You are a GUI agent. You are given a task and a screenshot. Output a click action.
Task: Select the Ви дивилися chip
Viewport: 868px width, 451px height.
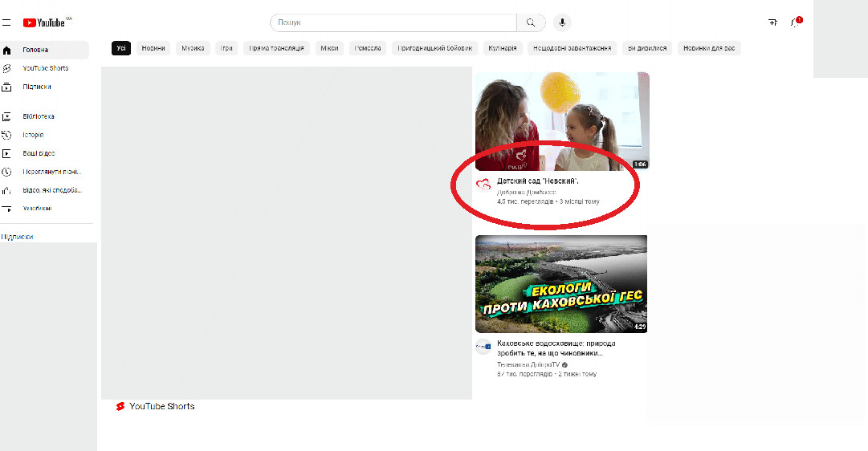tap(647, 48)
